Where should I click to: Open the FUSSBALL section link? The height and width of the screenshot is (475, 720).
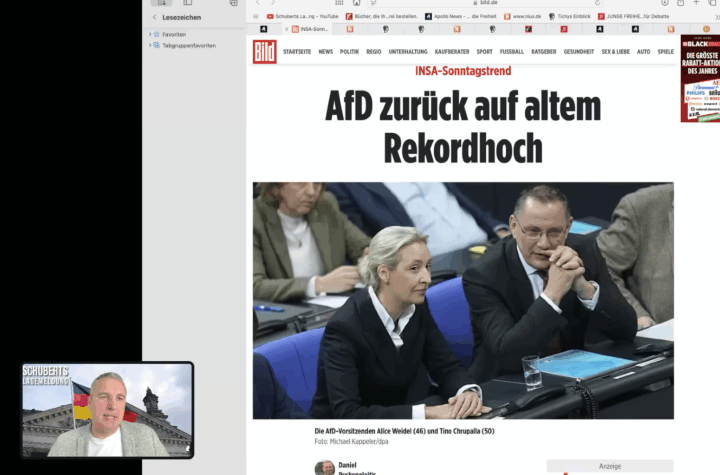point(512,51)
